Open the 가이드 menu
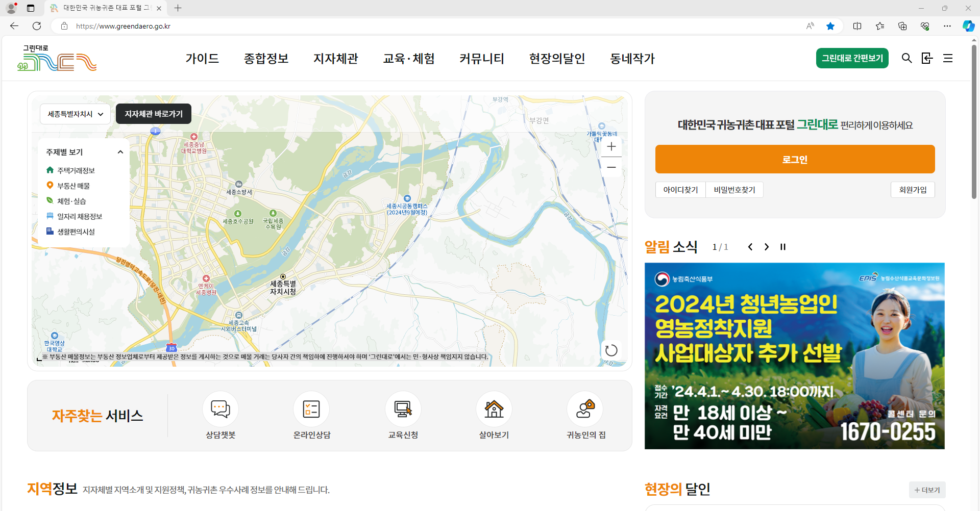Screen dimensions: 980x511 pos(202,59)
